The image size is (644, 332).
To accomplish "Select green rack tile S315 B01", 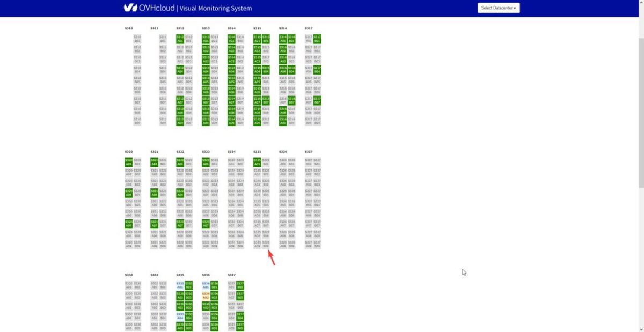I will tap(266, 39).
